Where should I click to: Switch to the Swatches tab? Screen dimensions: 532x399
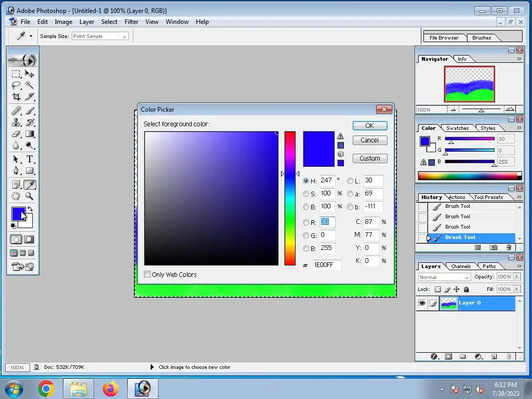click(x=457, y=128)
